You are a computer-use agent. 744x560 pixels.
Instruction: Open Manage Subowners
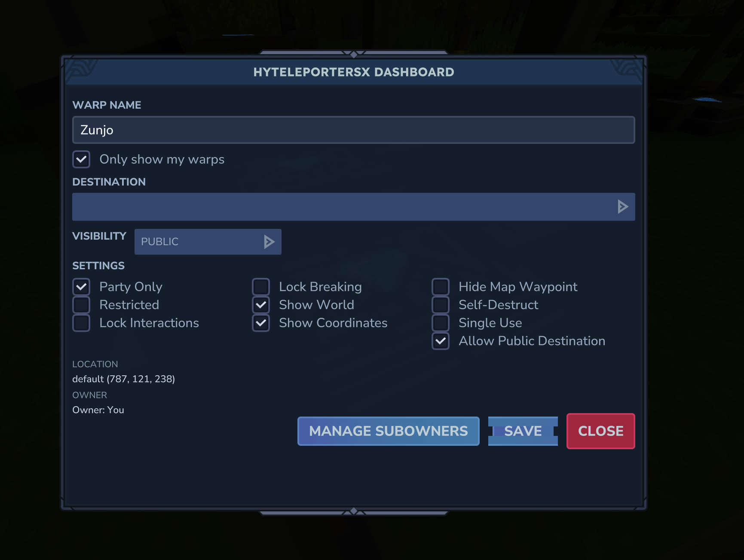(x=388, y=431)
